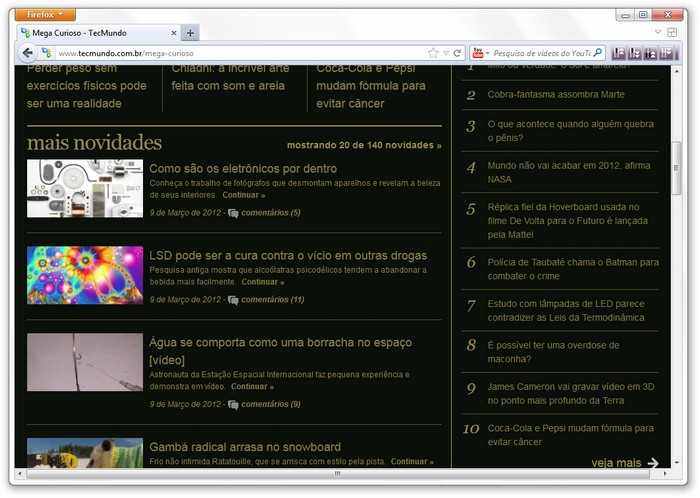700x498 pixels.
Task: Click the site identity icon in the address bar
Action: [46, 53]
